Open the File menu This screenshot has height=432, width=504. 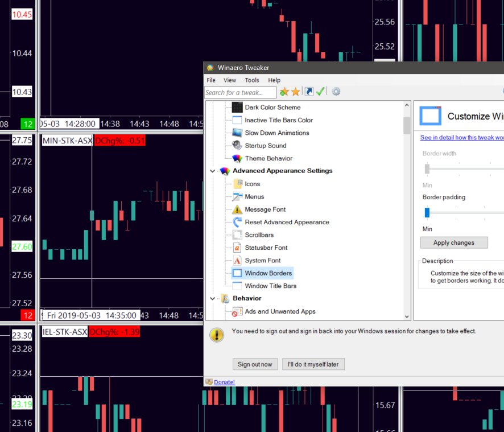tap(211, 80)
